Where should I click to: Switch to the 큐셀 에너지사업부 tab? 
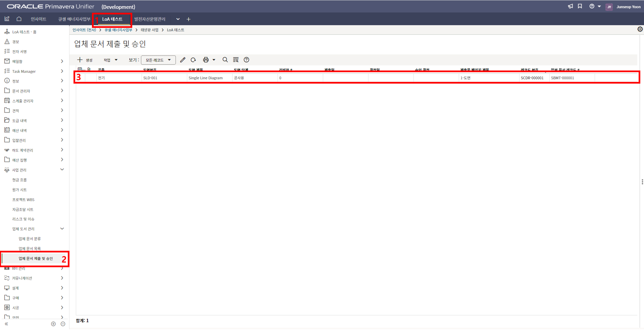74,19
